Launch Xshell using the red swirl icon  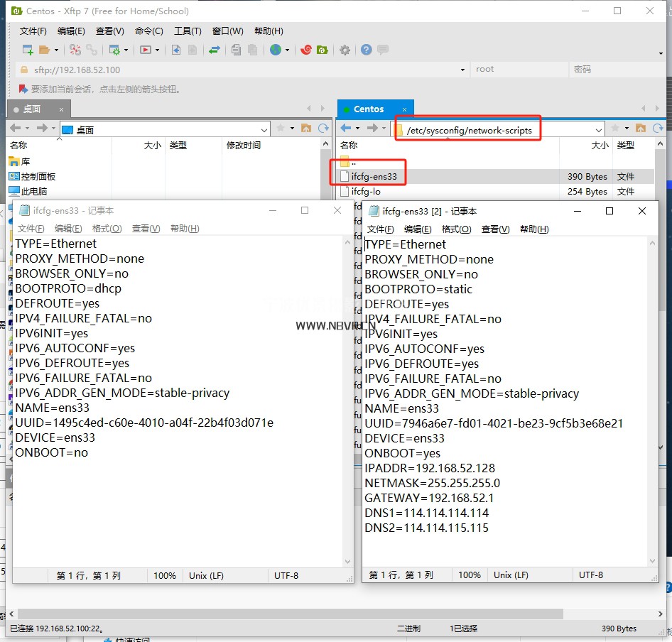(306, 50)
